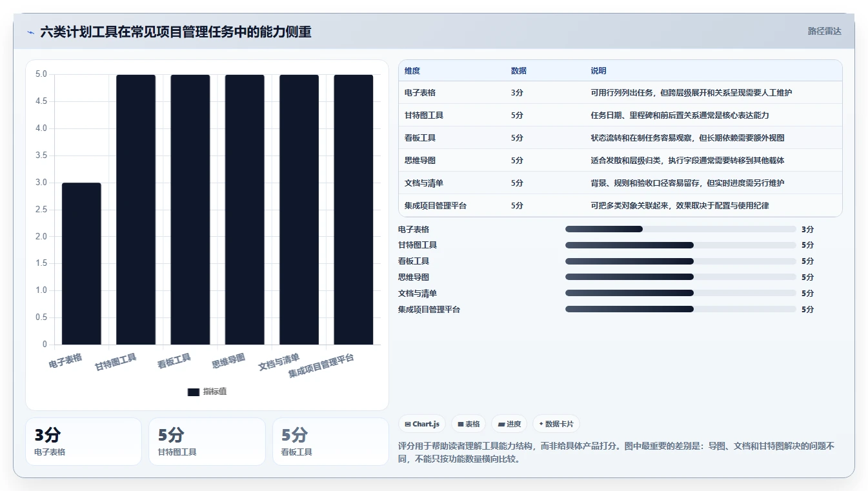Click the 集成项目管理平台 x-axis label
868x491 pixels.
321,366
